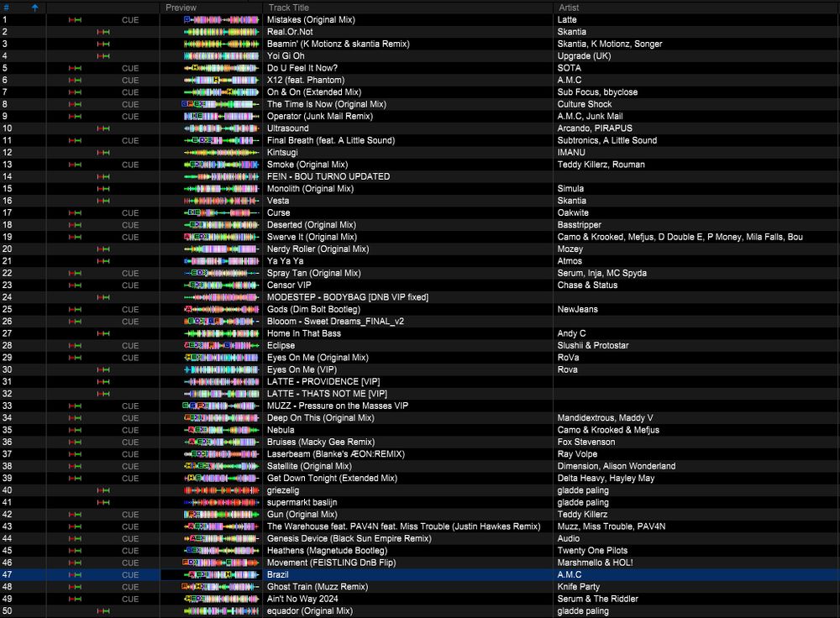Click the waveform preview of Beamin'

(221, 44)
